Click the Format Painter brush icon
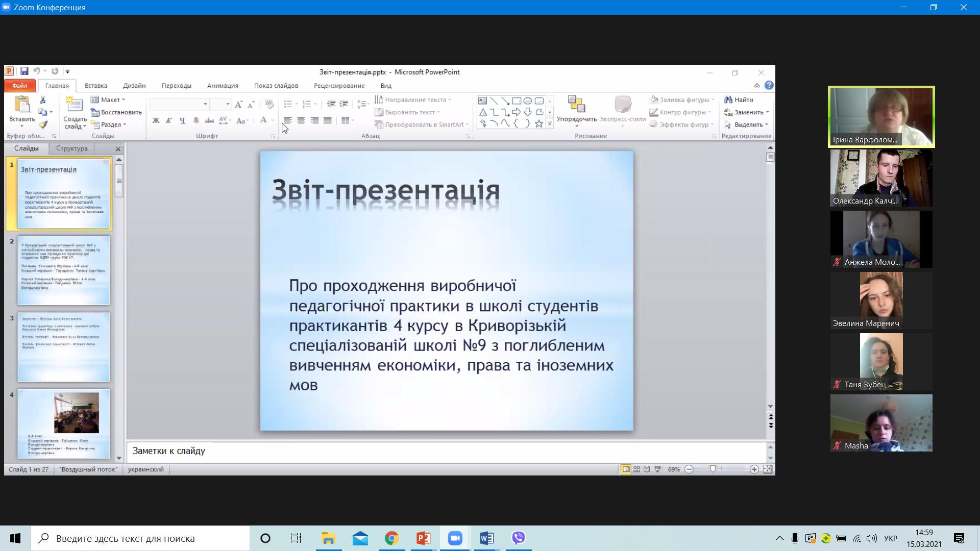This screenshot has height=551, width=980. [x=43, y=124]
